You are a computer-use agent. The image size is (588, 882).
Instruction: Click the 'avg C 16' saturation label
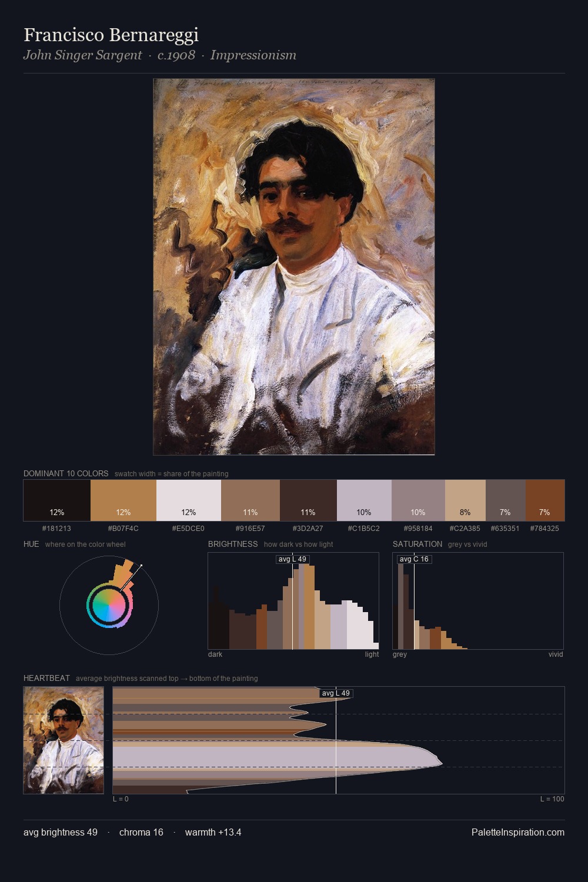point(414,559)
